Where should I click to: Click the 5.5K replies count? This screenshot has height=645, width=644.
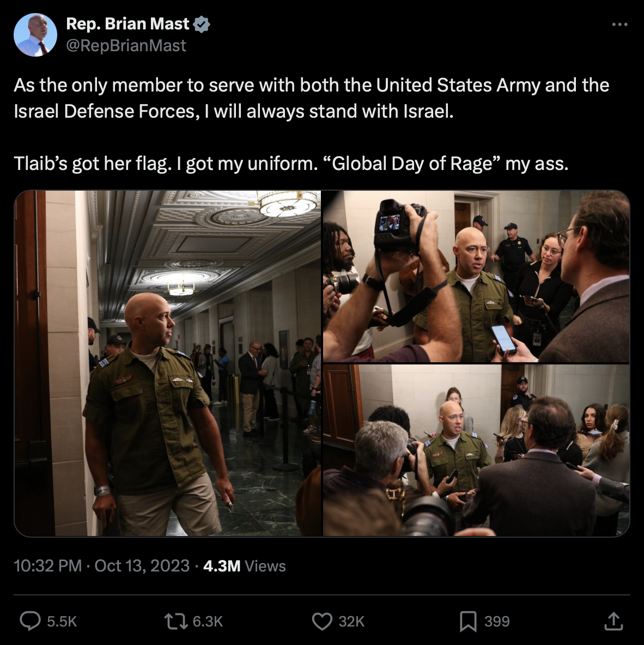click(62, 621)
